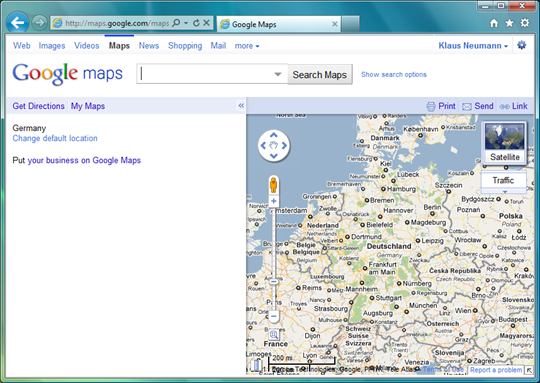Image resolution: width=540 pixels, height=383 pixels.
Task: Toggle the Traffic layer
Action: (x=503, y=180)
